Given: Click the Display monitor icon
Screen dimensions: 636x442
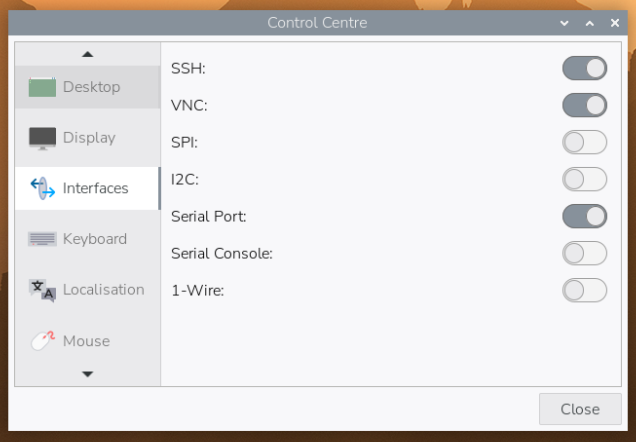Looking at the screenshot, I should click(42, 138).
